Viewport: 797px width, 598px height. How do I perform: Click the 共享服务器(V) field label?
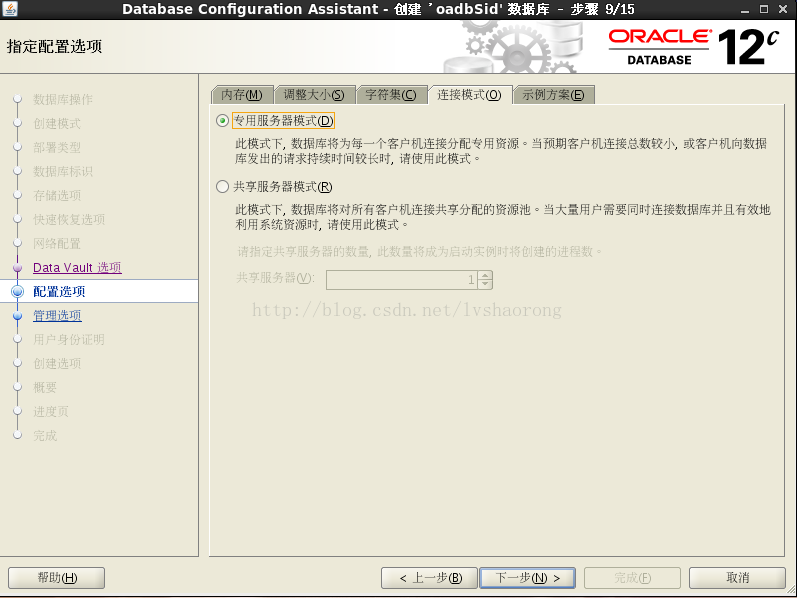[275, 278]
